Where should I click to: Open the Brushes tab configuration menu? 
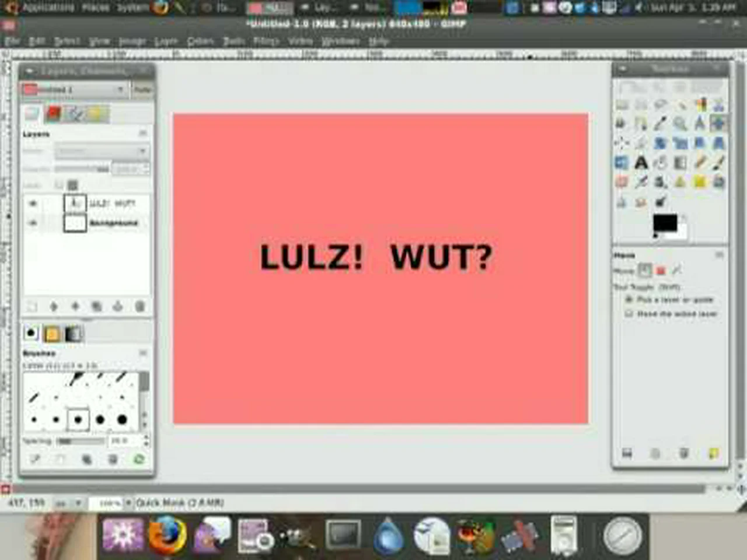point(143,353)
